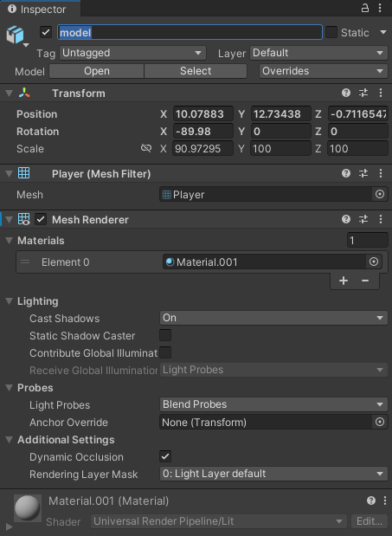Image resolution: width=392 pixels, height=536 pixels.
Task: Select the Inspector tab
Action: pyautogui.click(x=41, y=9)
